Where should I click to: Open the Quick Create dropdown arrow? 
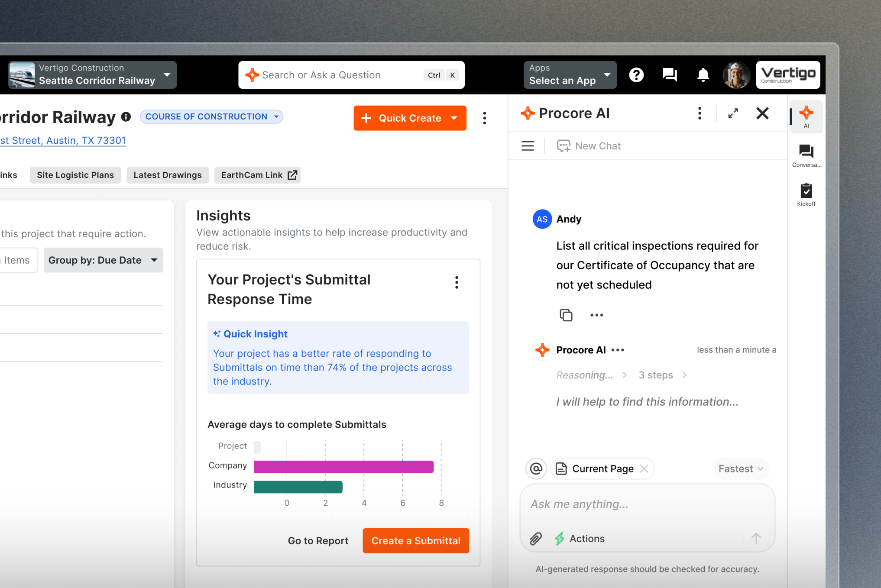454,118
